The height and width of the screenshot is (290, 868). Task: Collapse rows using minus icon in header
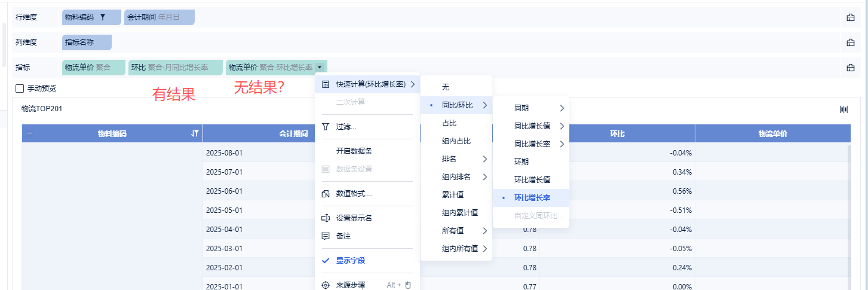pyautogui.click(x=30, y=134)
